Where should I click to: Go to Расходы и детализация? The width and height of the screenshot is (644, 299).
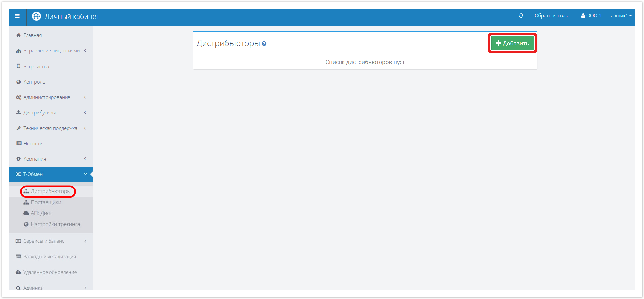49,257
